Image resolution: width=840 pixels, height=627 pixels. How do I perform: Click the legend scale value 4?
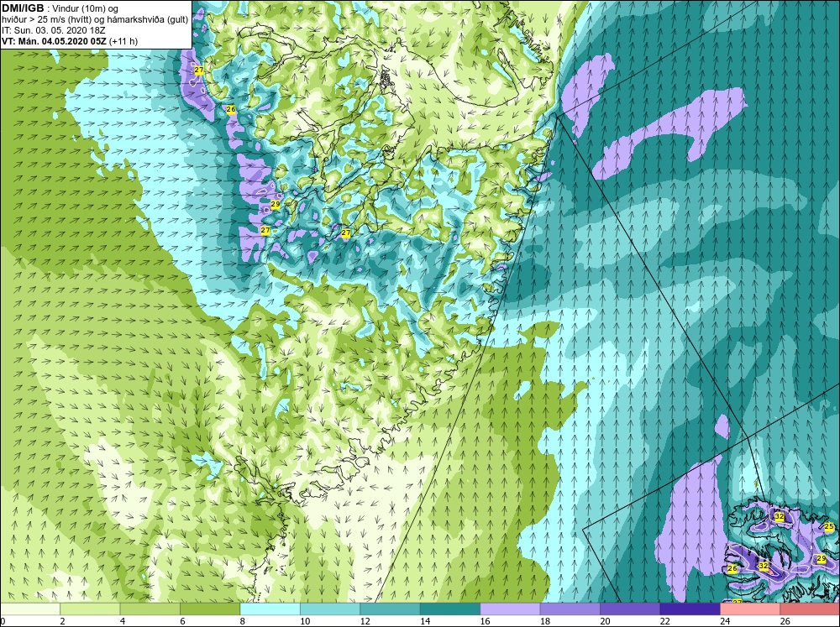pos(123,621)
